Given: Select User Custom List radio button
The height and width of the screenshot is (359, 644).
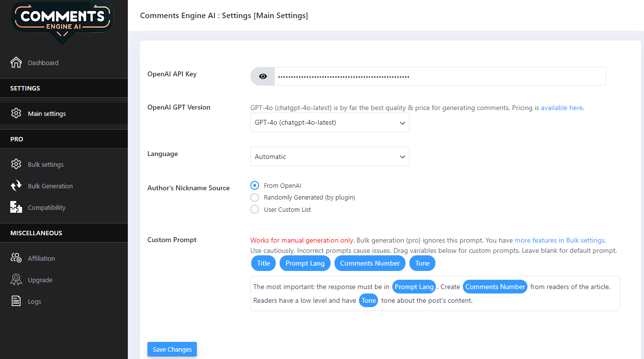Looking at the screenshot, I should pyautogui.click(x=255, y=209).
